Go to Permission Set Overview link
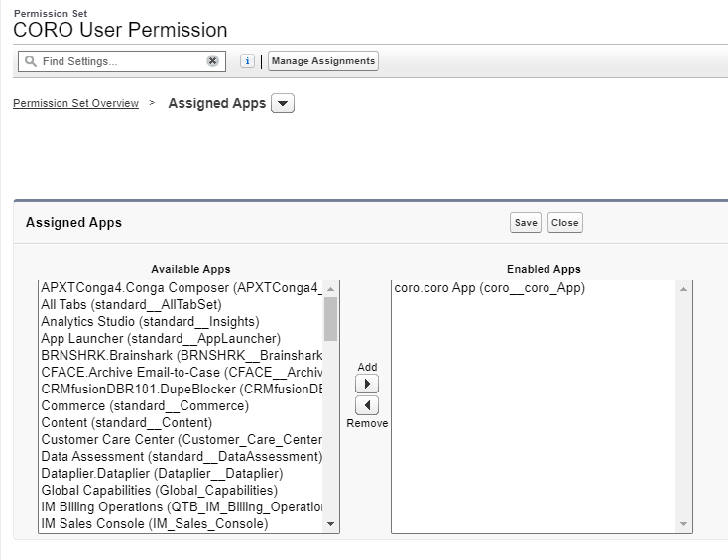 pyautogui.click(x=75, y=104)
